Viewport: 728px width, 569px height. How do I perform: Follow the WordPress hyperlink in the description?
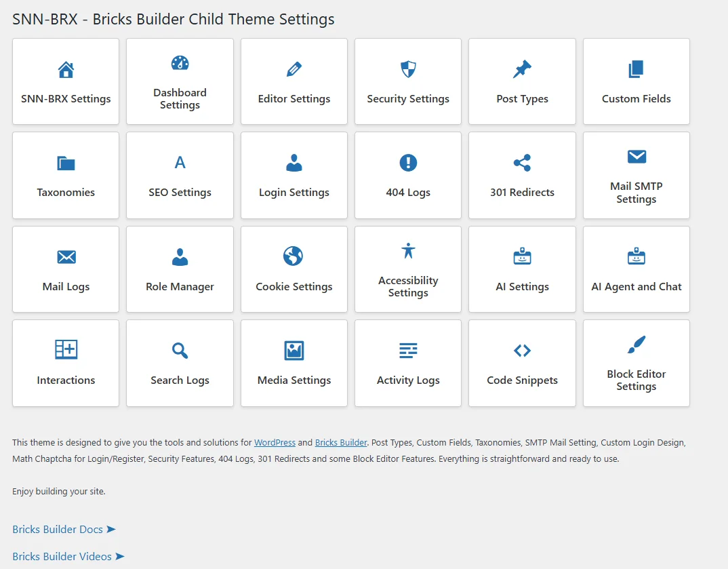coord(275,443)
